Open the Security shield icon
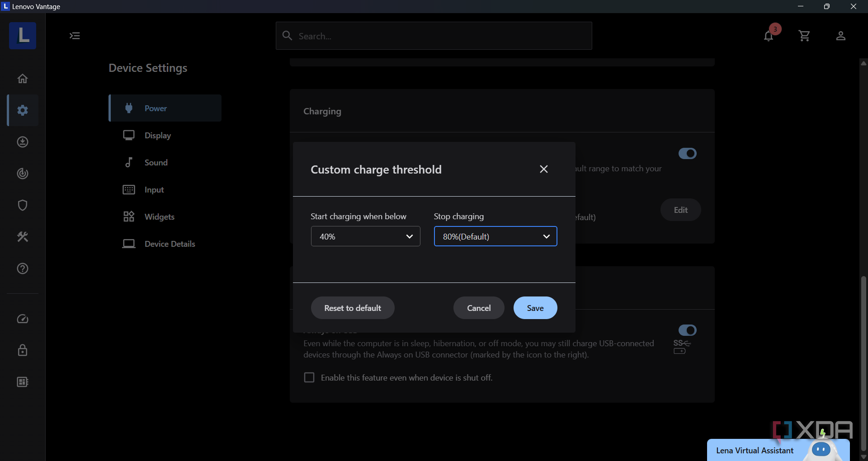 (x=23, y=205)
